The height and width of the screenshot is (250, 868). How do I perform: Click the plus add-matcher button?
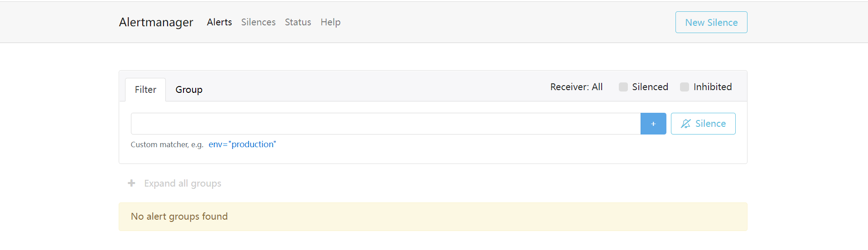tap(653, 124)
